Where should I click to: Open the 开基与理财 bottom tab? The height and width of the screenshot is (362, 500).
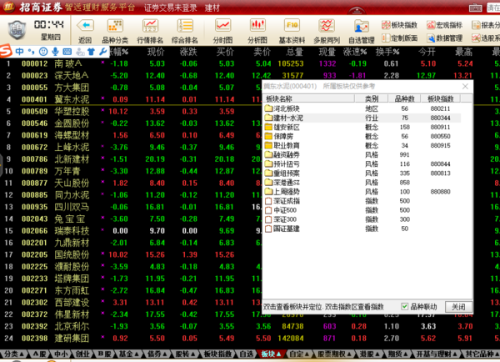click(436, 354)
